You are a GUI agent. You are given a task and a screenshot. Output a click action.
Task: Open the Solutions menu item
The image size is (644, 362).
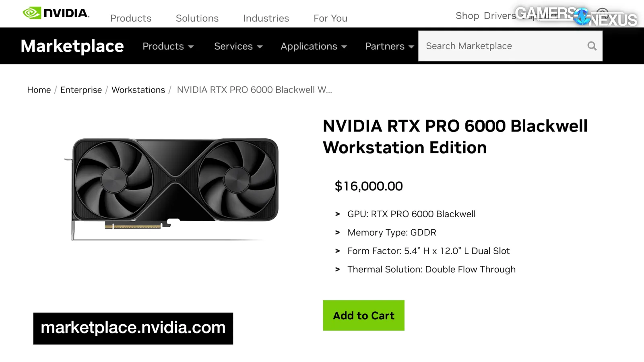click(x=197, y=18)
